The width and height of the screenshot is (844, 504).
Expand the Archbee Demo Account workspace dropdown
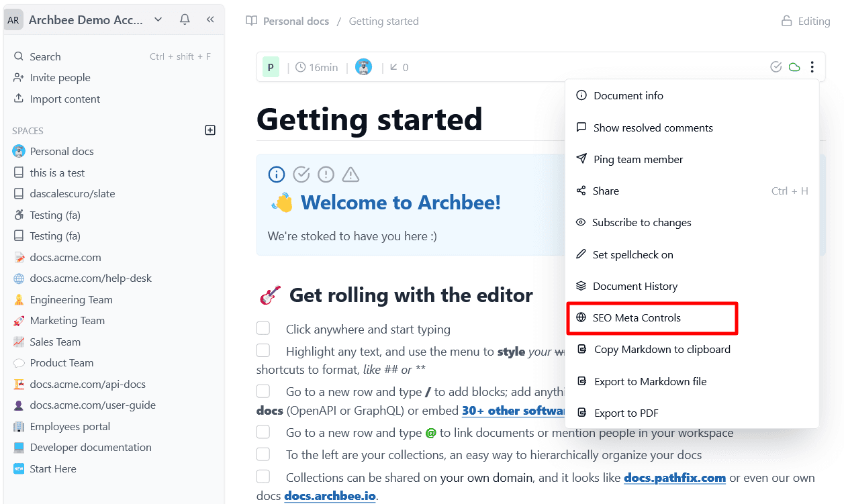pyautogui.click(x=158, y=19)
